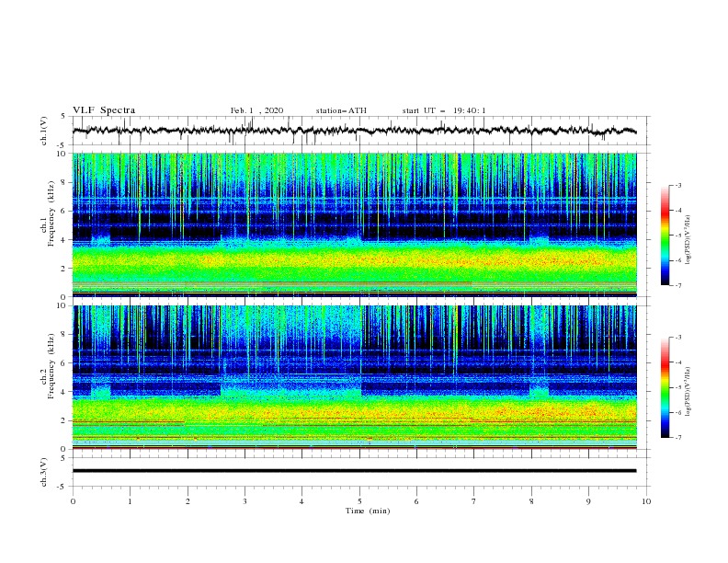This screenshot has height=563, width=728.
Task: Click the "station=ATH" label
Action: 341,110
